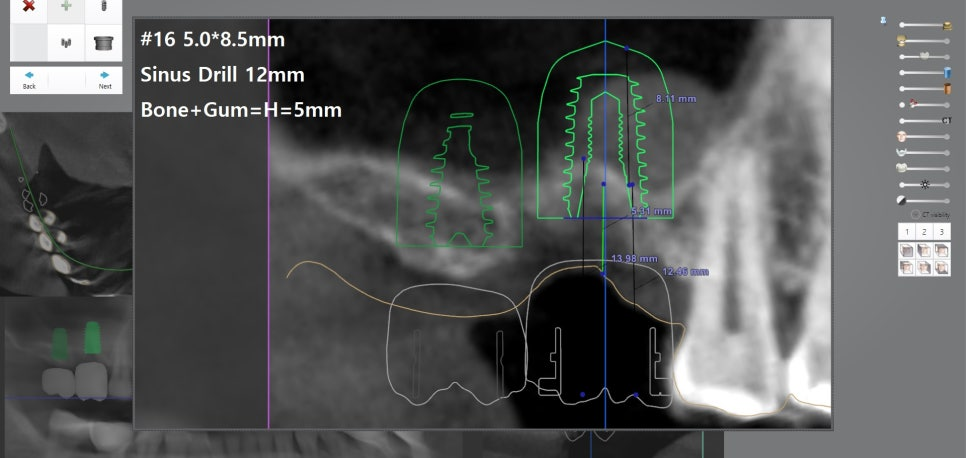This screenshot has height=458, width=966.
Task: Adjust the CT opacity slider
Action: [x=925, y=120]
